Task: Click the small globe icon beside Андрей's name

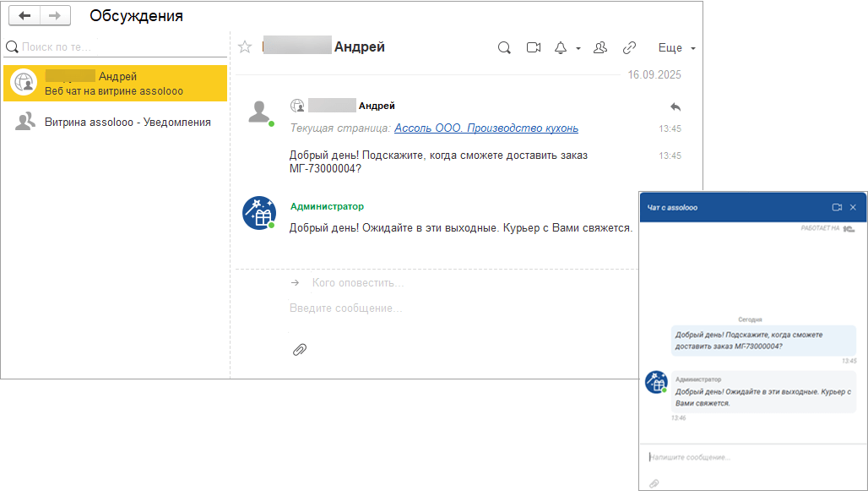Action: point(297,106)
